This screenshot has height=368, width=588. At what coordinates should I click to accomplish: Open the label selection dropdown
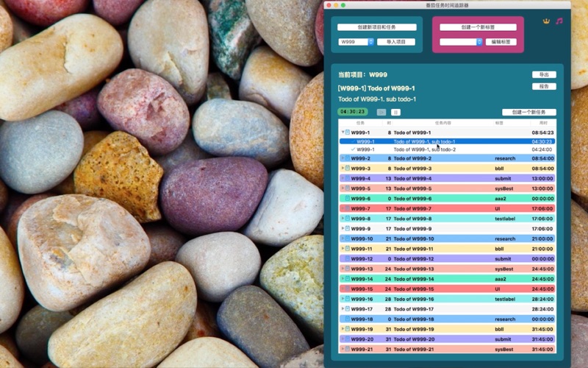pyautogui.click(x=479, y=42)
